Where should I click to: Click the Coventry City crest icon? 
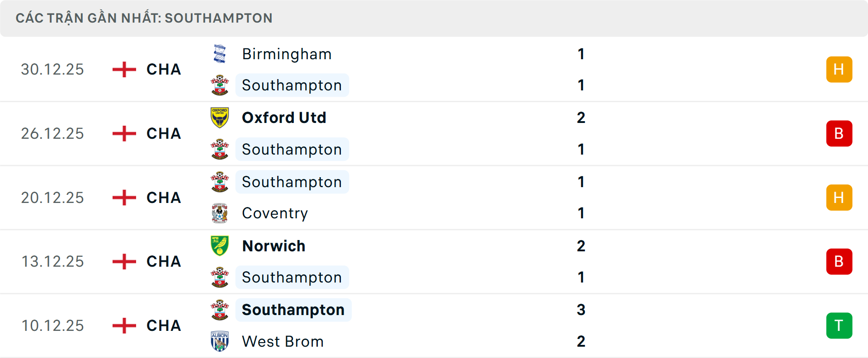[220, 213]
